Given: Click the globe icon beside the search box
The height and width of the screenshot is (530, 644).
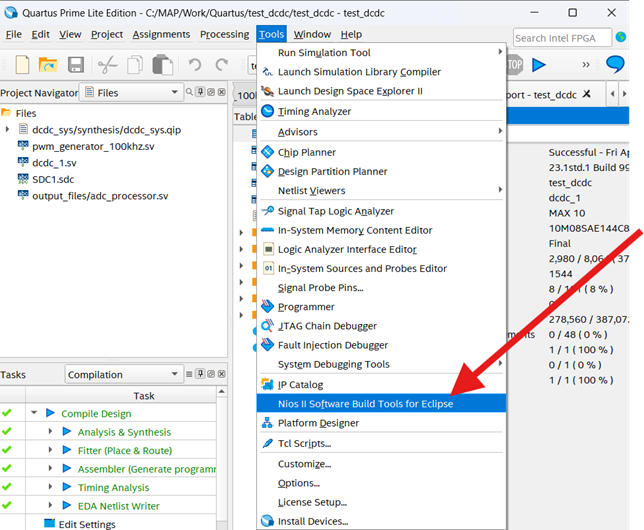Looking at the screenshot, I should click(x=621, y=37).
